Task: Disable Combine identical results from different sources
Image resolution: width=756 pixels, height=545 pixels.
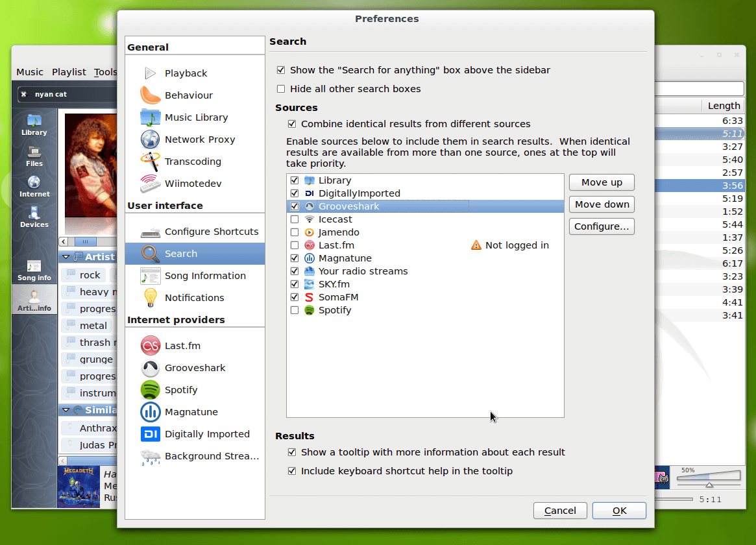Action: coord(292,123)
